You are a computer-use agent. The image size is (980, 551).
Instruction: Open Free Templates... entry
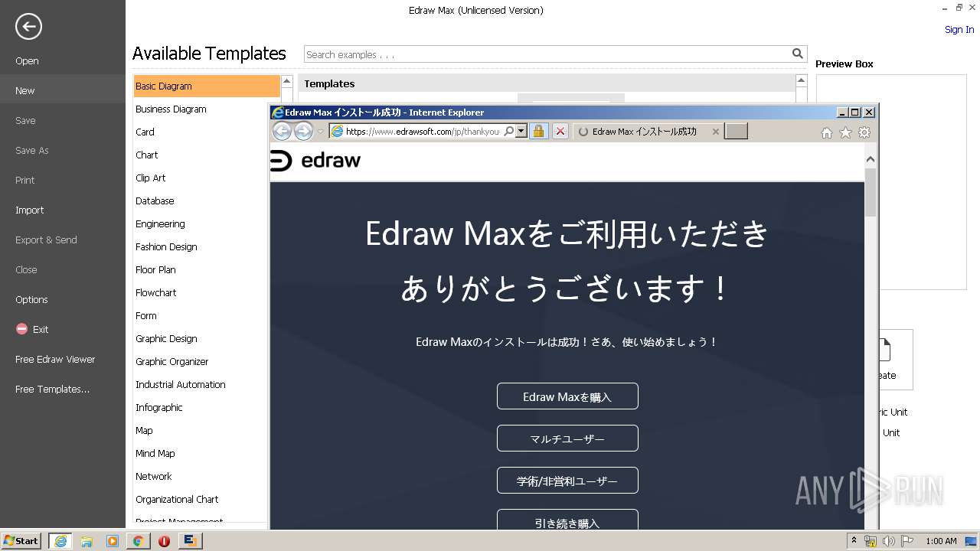(x=52, y=389)
